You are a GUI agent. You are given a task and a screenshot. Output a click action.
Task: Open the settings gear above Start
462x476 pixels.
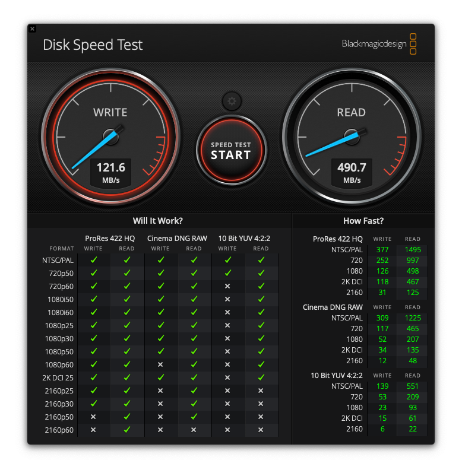coord(232,101)
